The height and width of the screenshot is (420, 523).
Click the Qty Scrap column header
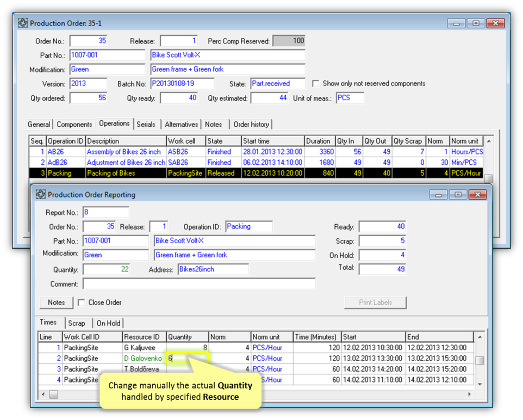click(x=409, y=141)
